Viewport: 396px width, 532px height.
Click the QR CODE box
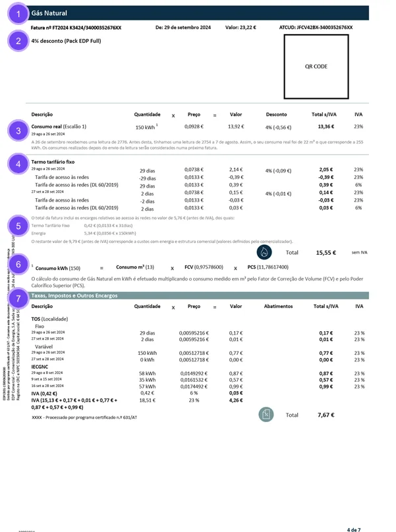(316, 66)
